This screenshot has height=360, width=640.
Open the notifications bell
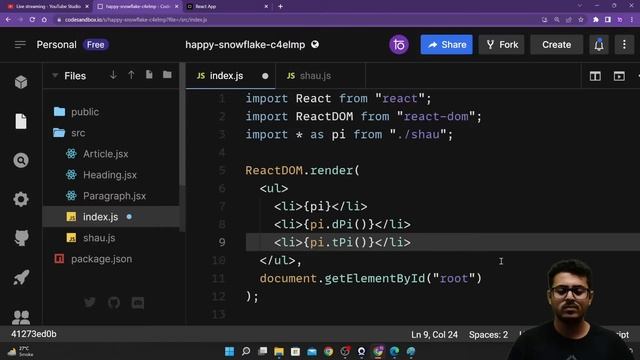[x=599, y=44]
